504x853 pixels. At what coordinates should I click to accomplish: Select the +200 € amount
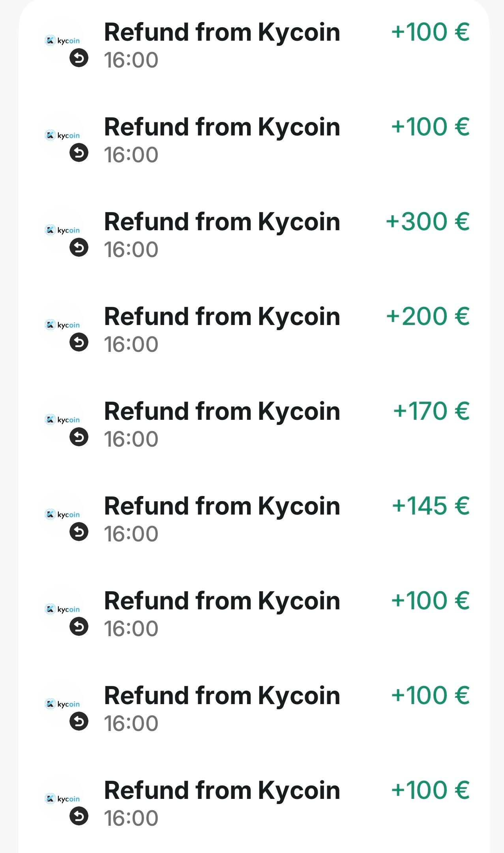[427, 316]
